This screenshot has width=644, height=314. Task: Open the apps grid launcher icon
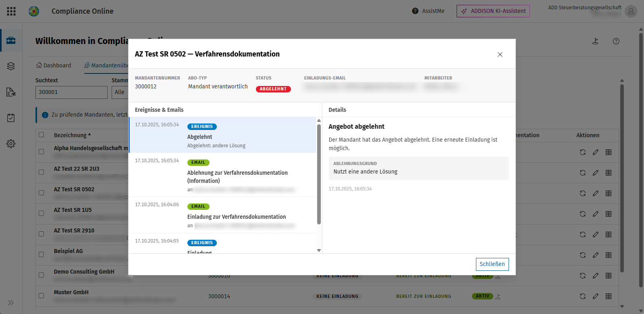[11, 11]
